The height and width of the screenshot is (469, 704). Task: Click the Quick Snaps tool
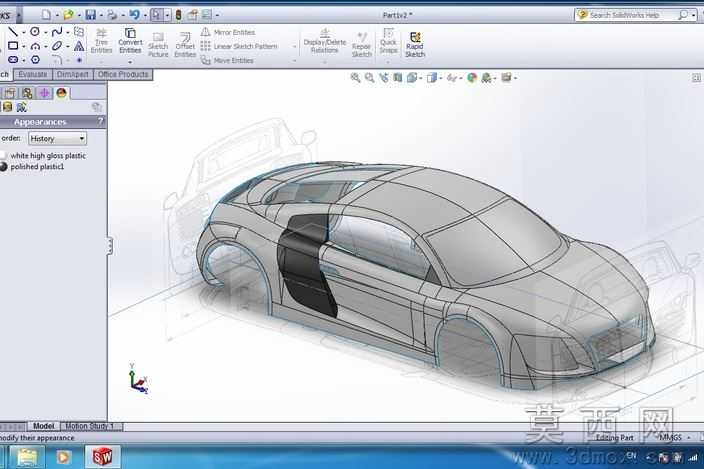388,40
